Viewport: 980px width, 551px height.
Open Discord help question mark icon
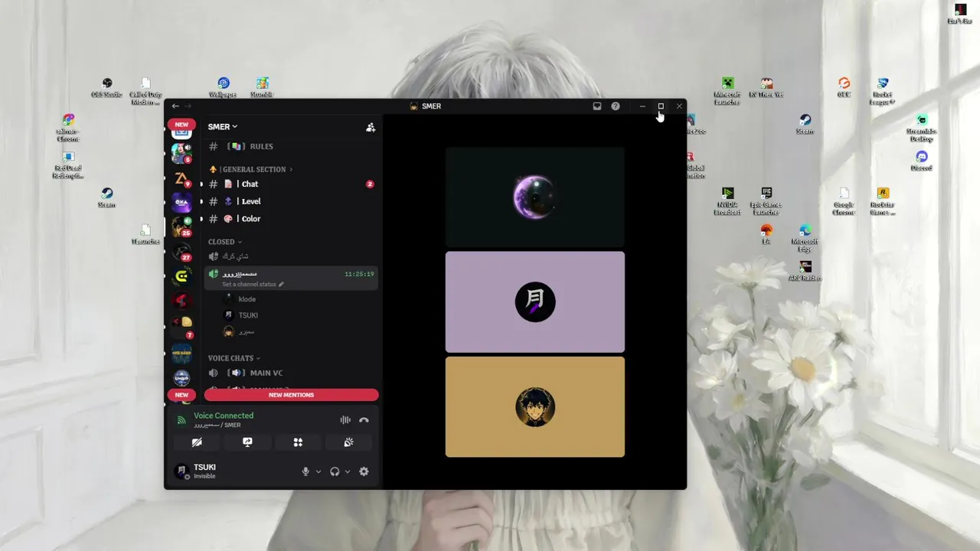(616, 106)
